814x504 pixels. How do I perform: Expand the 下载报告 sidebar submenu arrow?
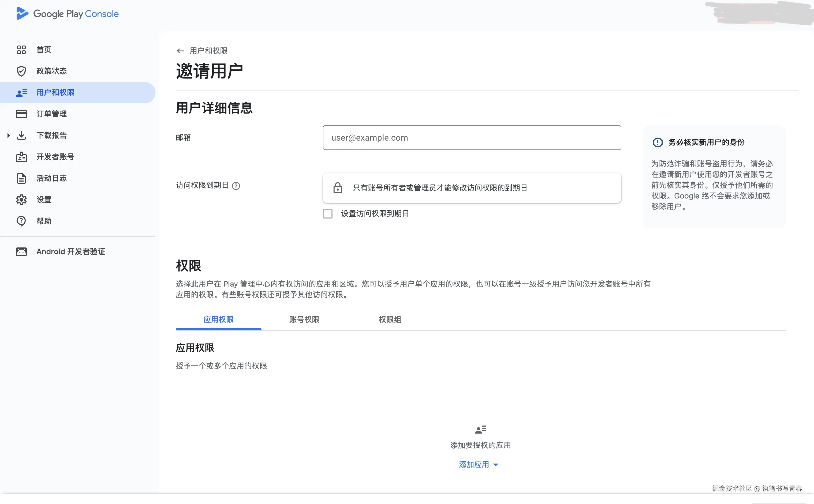pyautogui.click(x=8, y=135)
